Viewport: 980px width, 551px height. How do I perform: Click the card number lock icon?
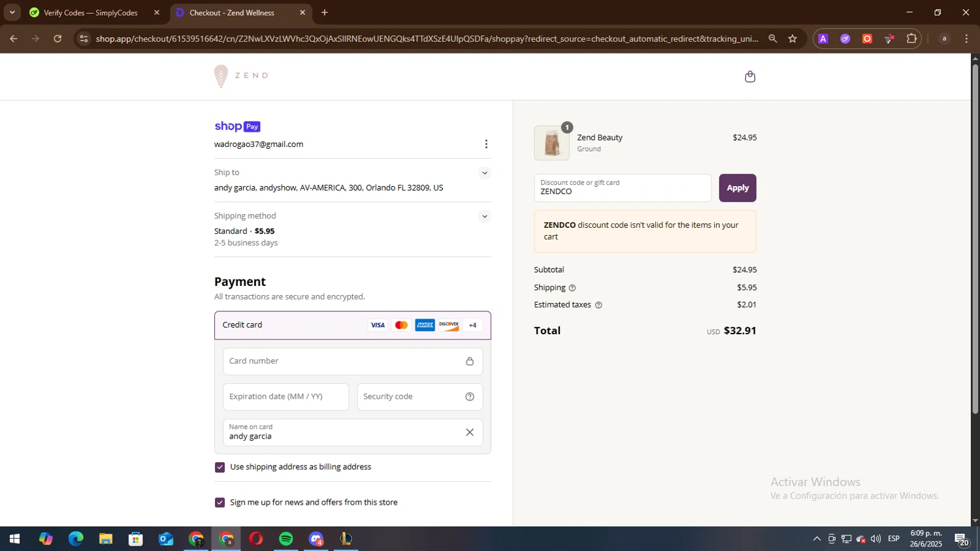click(x=470, y=361)
